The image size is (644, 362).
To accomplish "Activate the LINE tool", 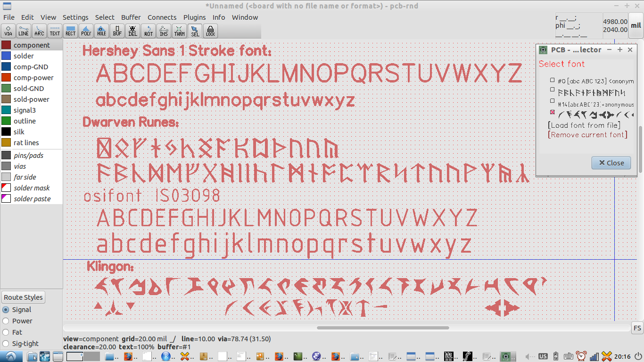I will 24,31.
